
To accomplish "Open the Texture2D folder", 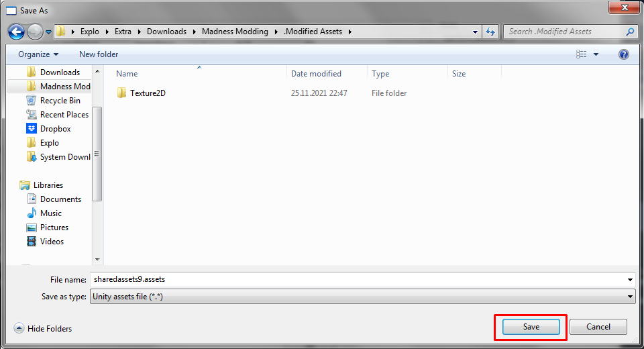I will (x=148, y=93).
